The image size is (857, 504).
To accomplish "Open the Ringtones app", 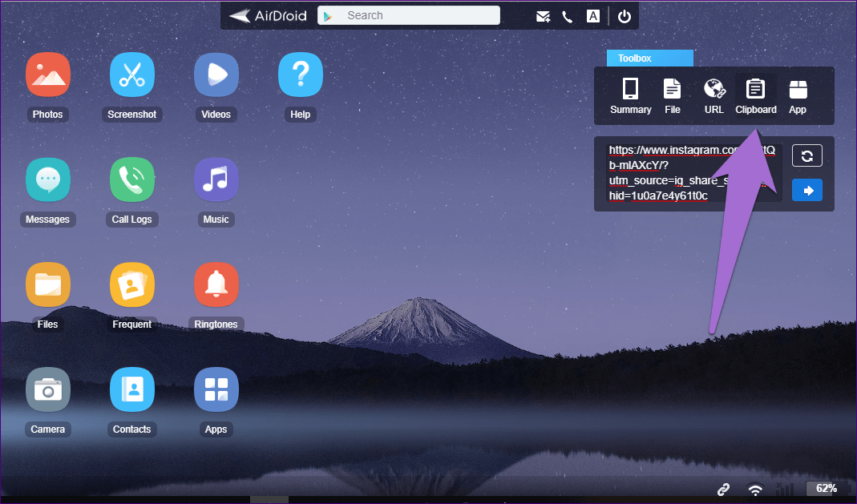I will click(216, 284).
